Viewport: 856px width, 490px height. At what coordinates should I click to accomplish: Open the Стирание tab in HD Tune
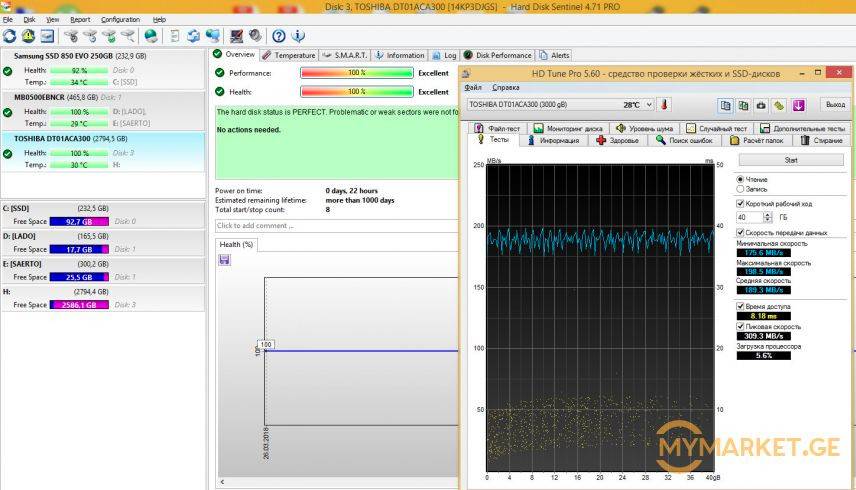pos(822,141)
